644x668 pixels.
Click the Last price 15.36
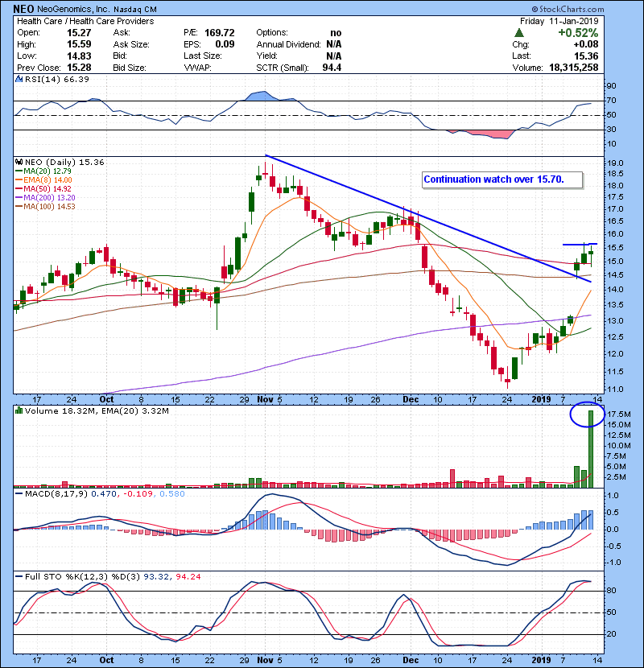click(x=586, y=56)
